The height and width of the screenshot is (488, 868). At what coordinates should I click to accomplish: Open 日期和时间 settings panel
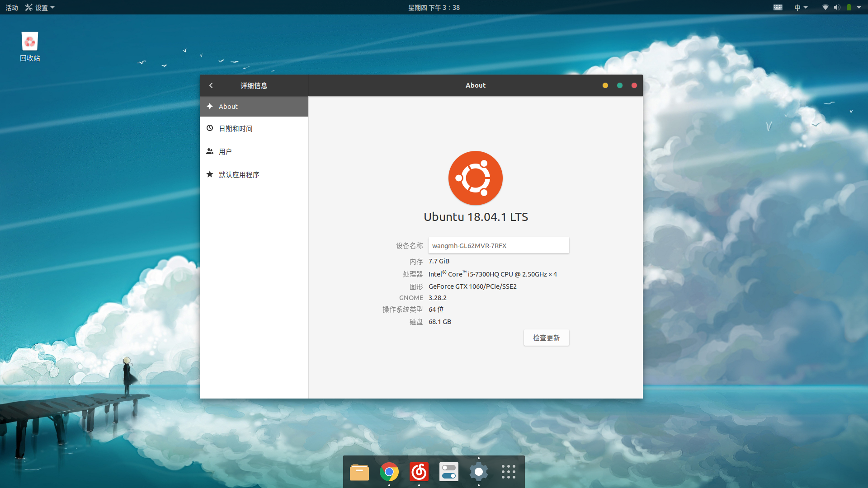point(254,129)
